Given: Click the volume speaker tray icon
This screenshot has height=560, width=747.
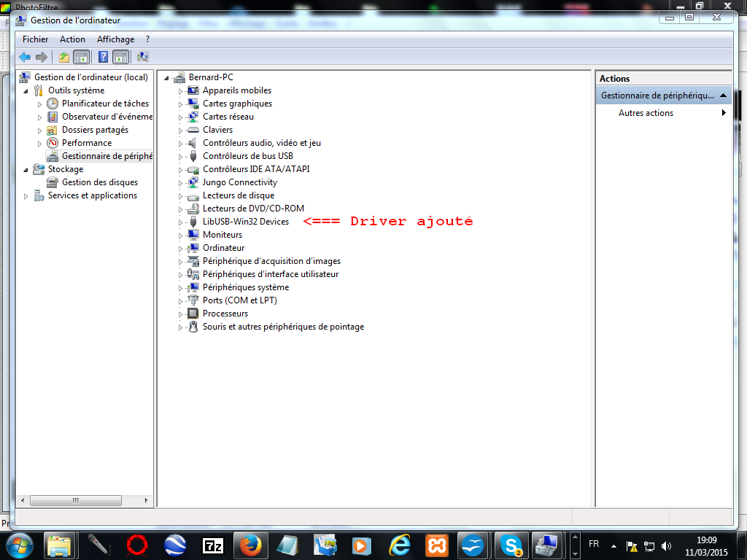Looking at the screenshot, I should (665, 545).
